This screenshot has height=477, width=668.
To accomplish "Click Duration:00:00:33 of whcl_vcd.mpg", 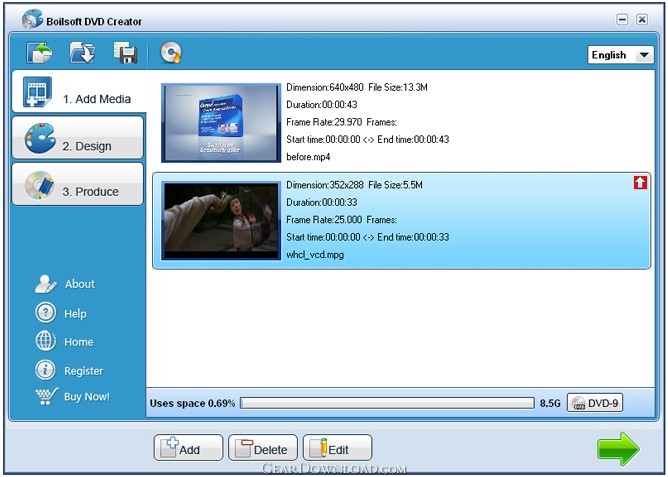I will [x=322, y=202].
